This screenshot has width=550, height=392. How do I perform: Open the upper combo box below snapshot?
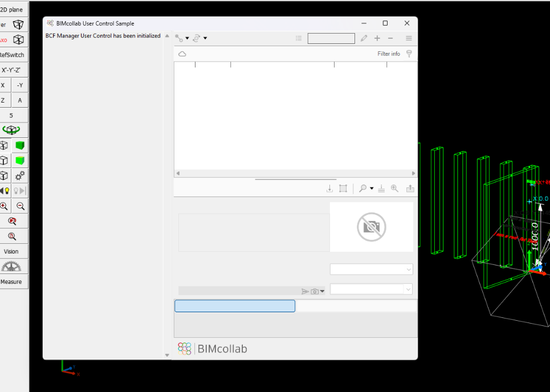[x=372, y=269]
